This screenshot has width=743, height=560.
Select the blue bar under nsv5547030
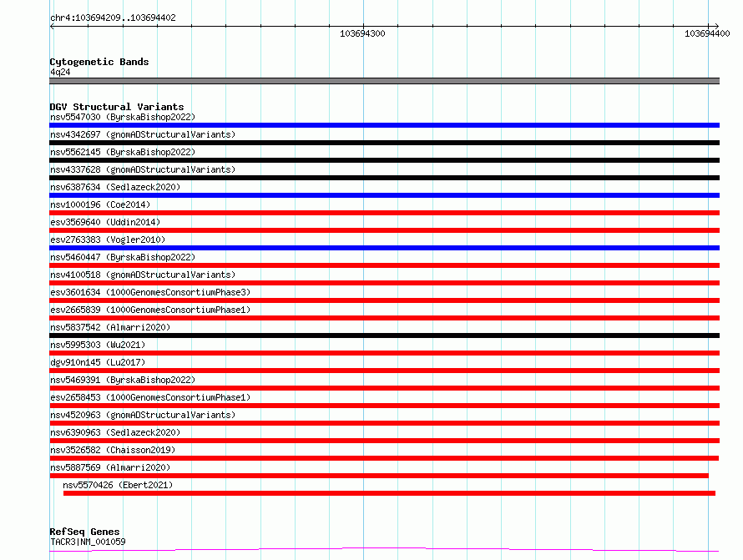tap(384, 125)
